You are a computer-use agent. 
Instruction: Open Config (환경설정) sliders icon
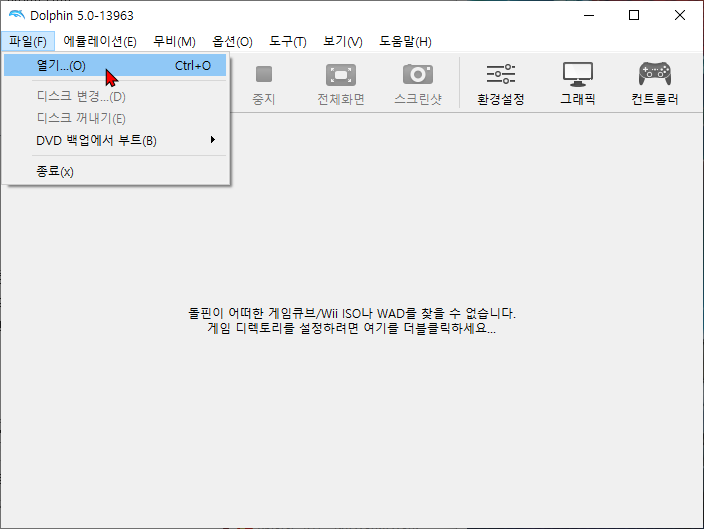[501, 74]
